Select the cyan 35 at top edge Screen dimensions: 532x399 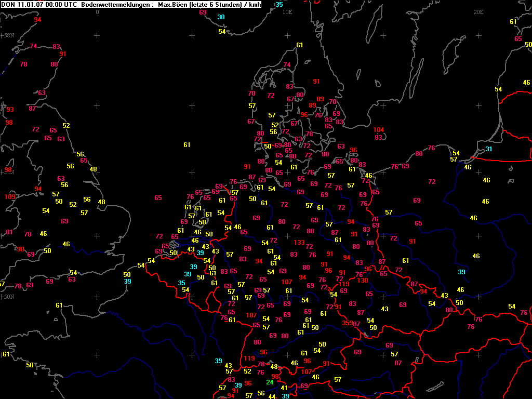click(x=279, y=4)
